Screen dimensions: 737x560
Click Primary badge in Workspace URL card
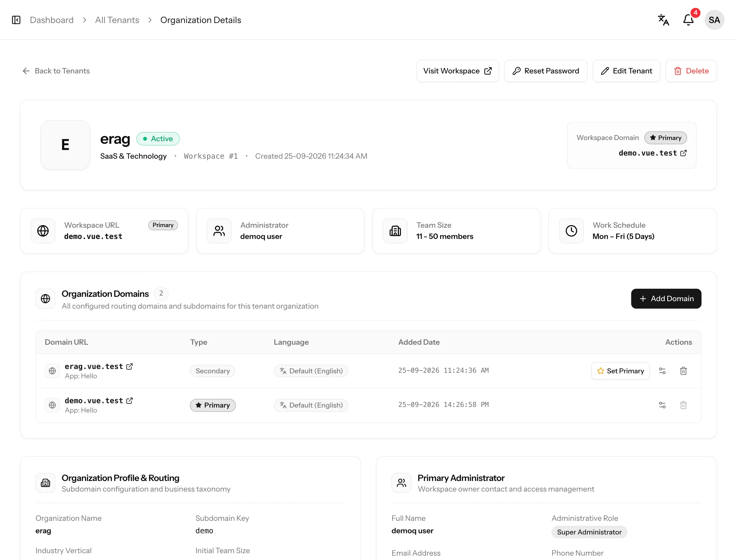pos(163,225)
